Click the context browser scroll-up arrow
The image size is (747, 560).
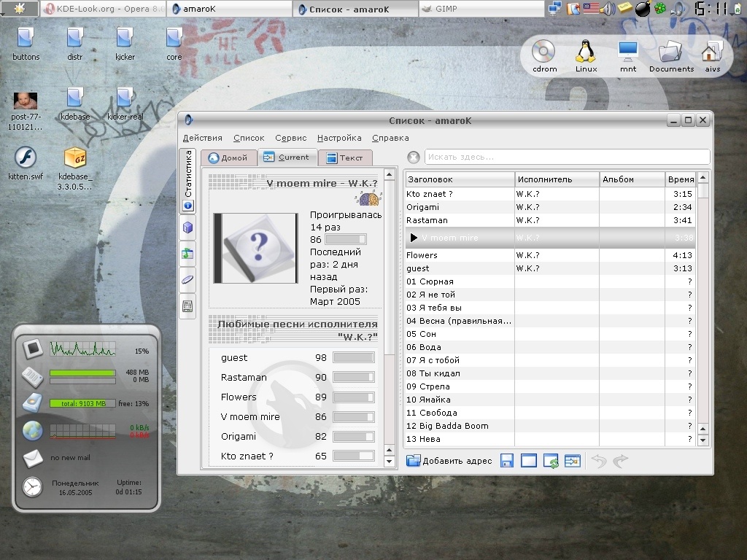tap(390, 174)
